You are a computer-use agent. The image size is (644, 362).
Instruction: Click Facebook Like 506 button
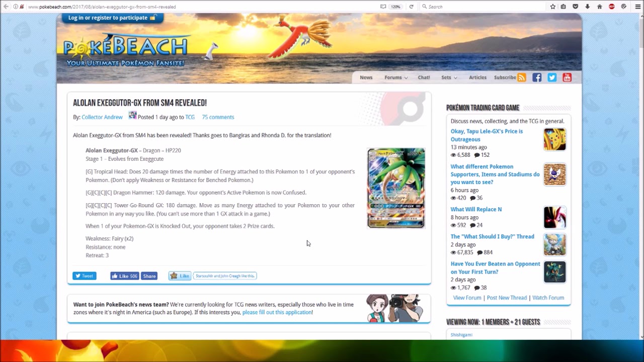pyautogui.click(x=124, y=276)
